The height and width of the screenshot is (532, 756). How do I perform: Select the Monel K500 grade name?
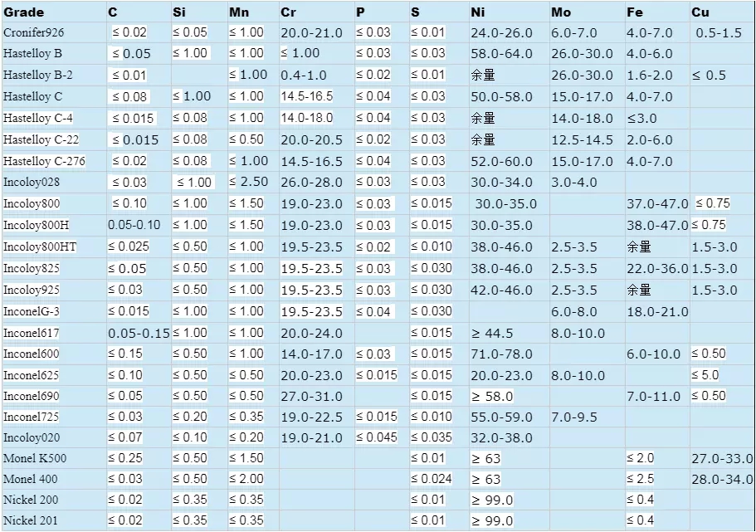tap(35, 459)
